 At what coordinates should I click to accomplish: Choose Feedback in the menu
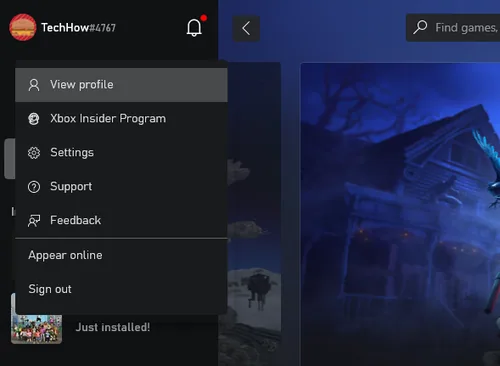[x=121, y=220]
